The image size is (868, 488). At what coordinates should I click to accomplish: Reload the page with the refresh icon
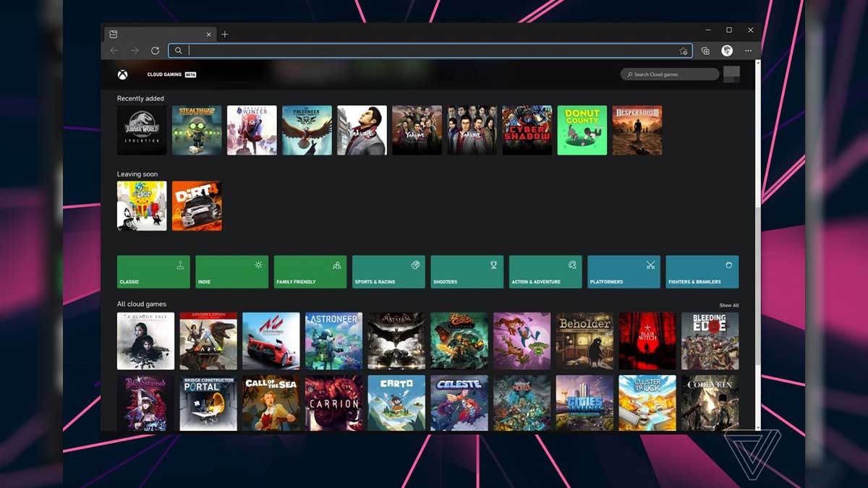[x=155, y=51]
